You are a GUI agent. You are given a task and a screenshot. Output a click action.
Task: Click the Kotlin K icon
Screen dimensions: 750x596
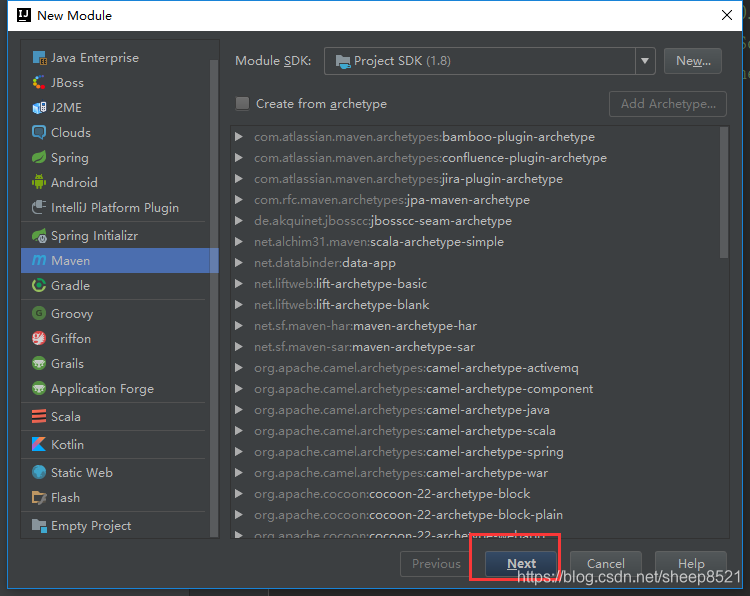tap(39, 444)
